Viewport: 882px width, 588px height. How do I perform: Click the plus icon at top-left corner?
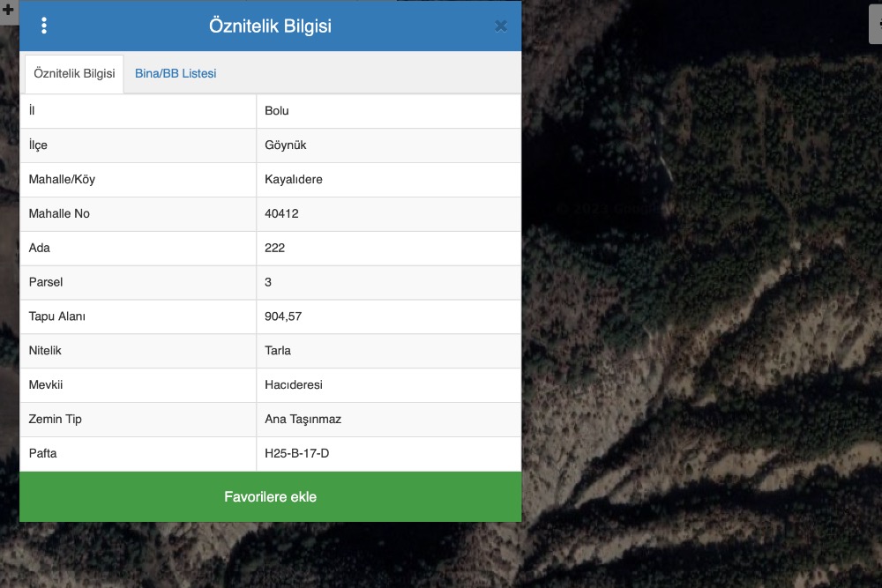tap(8, 11)
